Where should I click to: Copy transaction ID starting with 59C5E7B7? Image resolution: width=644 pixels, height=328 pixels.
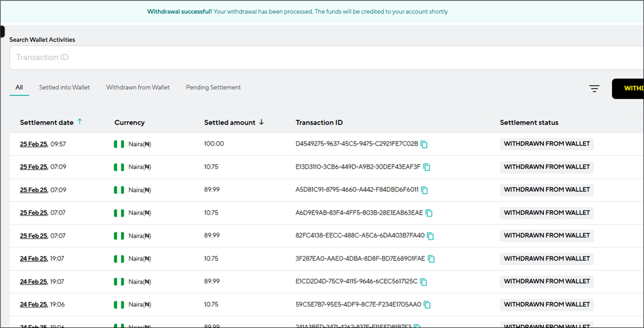point(427,305)
